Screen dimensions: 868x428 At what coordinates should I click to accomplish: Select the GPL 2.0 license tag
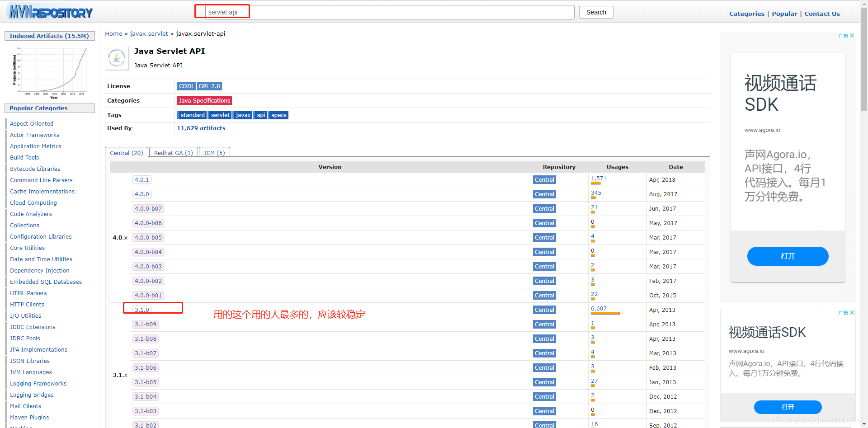click(209, 86)
